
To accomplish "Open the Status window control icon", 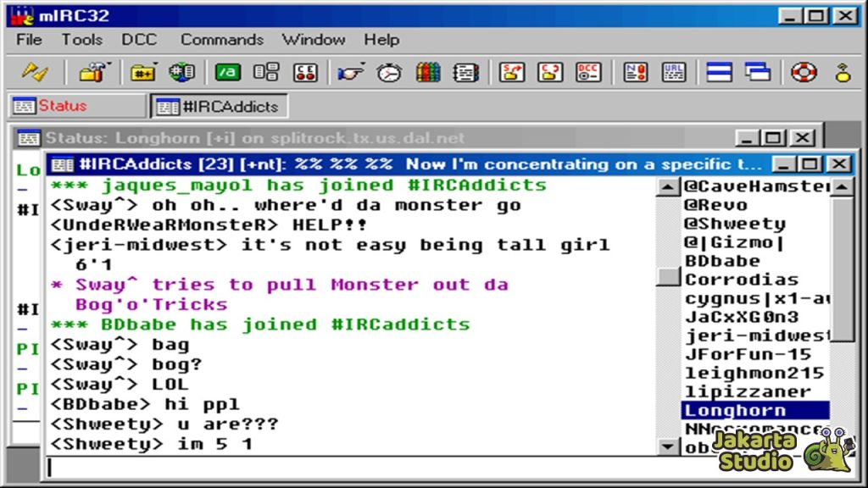I will [28, 138].
